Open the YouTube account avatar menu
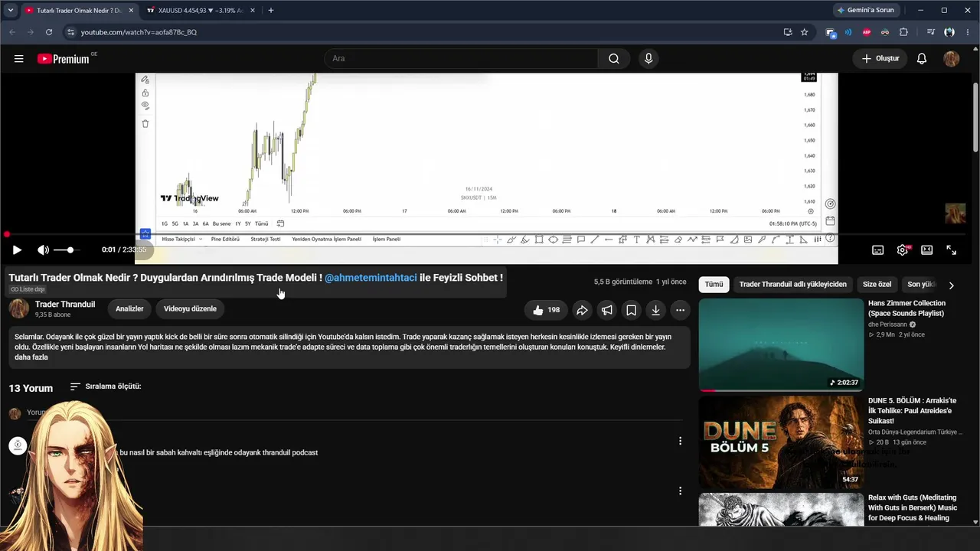Viewport: 980px width, 551px height. pyautogui.click(x=952, y=59)
